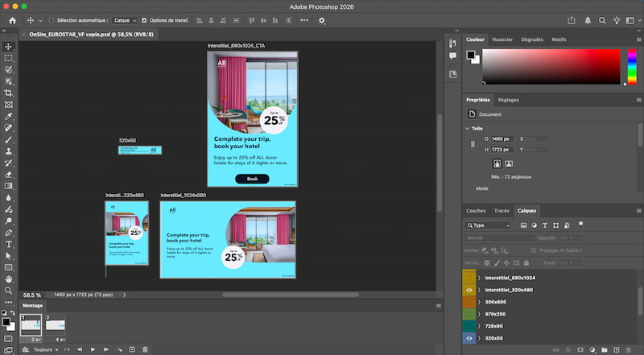The width and height of the screenshot is (644, 355).
Task: Expand the Interstitiel_680x1024 group
Action: pyautogui.click(x=479, y=278)
